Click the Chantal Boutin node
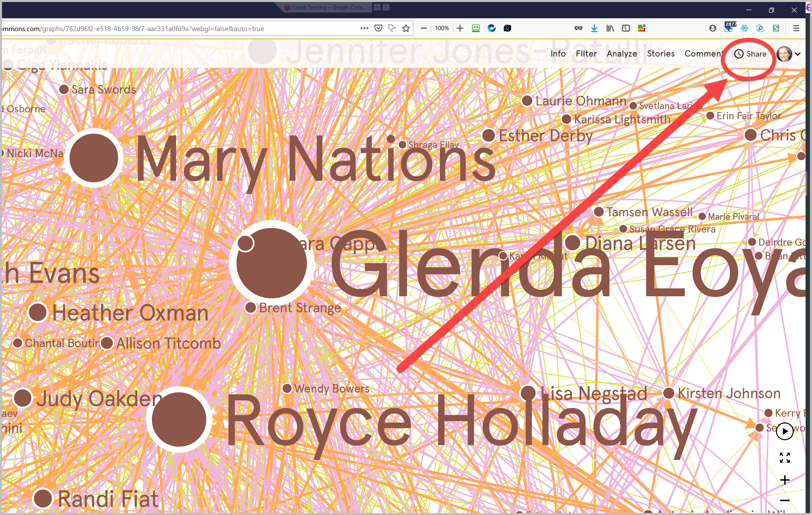 tap(18, 343)
